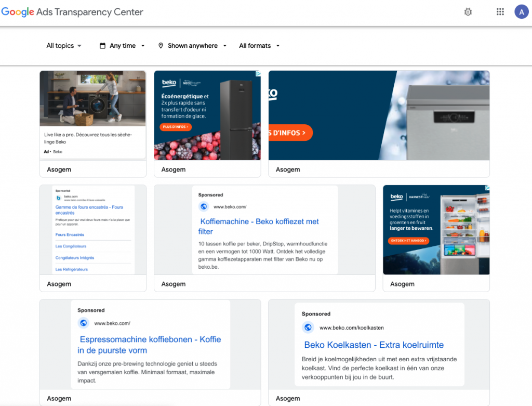Open the All topics dropdown
532x406 pixels.
pos(63,45)
